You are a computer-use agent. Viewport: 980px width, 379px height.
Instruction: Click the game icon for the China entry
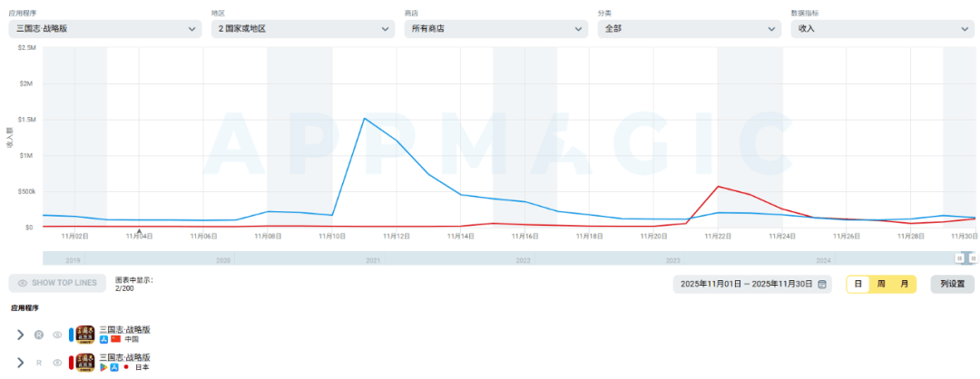coord(85,335)
